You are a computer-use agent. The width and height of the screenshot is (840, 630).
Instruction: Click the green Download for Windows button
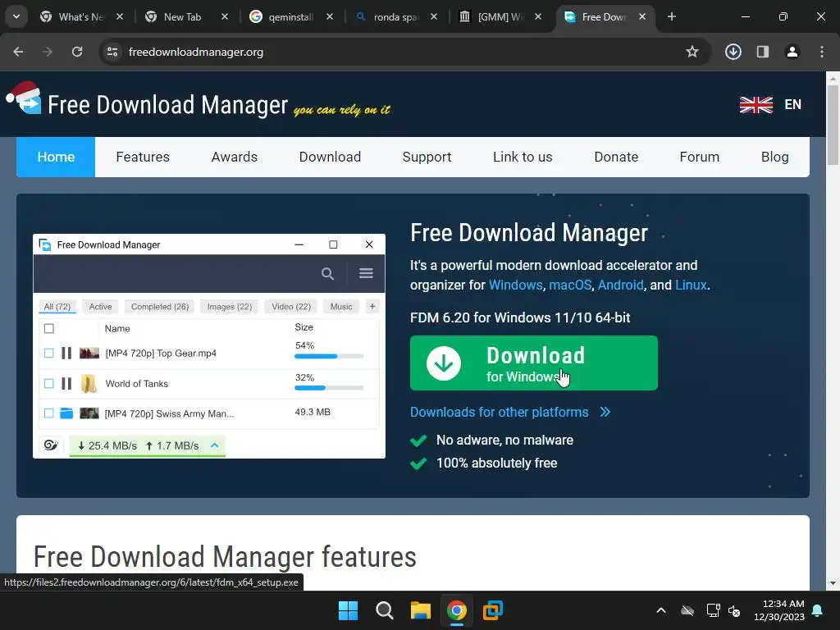(x=533, y=363)
